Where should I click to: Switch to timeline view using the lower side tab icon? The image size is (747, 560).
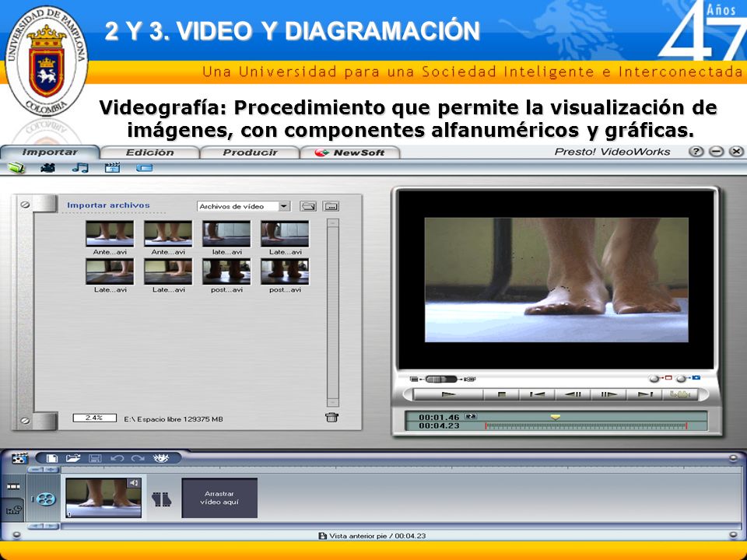pyautogui.click(x=13, y=510)
